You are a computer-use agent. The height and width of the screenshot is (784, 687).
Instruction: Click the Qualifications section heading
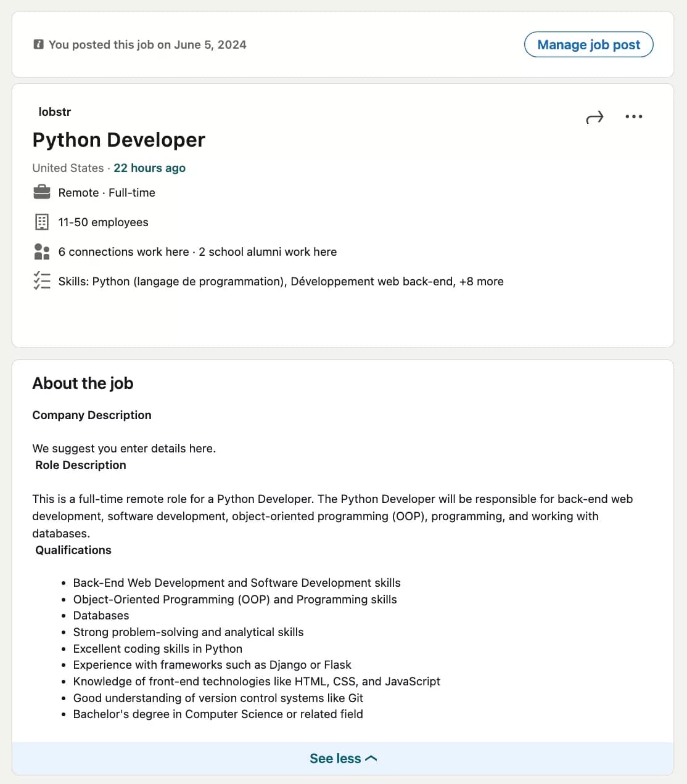(x=73, y=550)
